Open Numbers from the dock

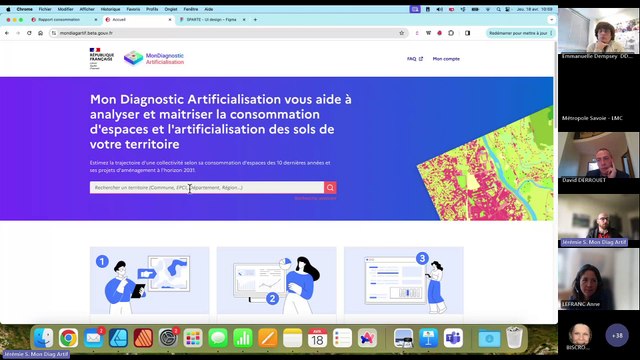(243, 338)
